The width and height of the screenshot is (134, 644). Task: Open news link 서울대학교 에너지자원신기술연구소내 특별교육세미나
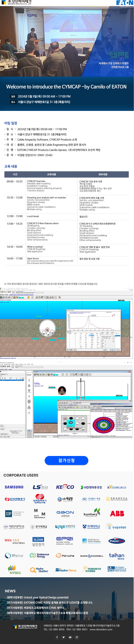(x=47, y=613)
